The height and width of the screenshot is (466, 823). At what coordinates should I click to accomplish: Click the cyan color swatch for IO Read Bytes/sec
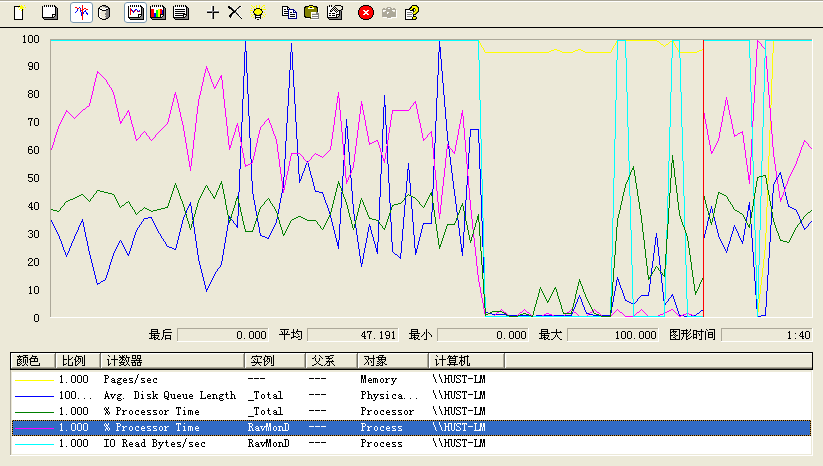coord(33,443)
